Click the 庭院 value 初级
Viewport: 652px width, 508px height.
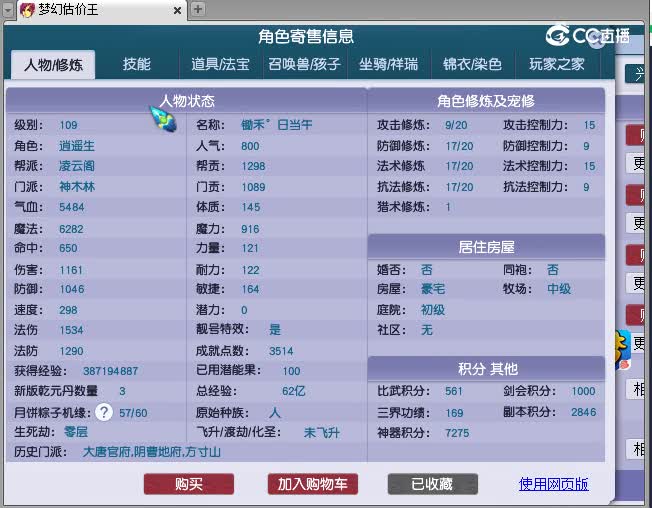(433, 310)
